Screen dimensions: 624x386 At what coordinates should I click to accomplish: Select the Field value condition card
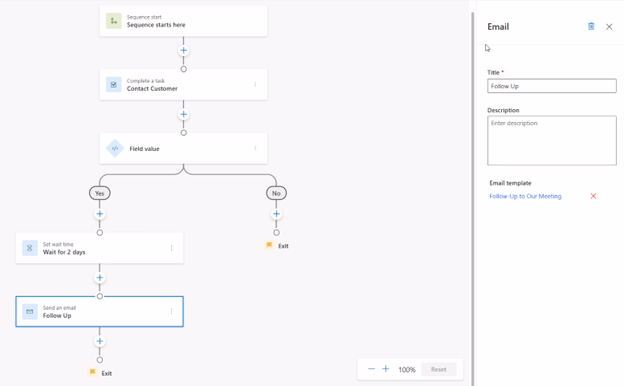point(183,148)
